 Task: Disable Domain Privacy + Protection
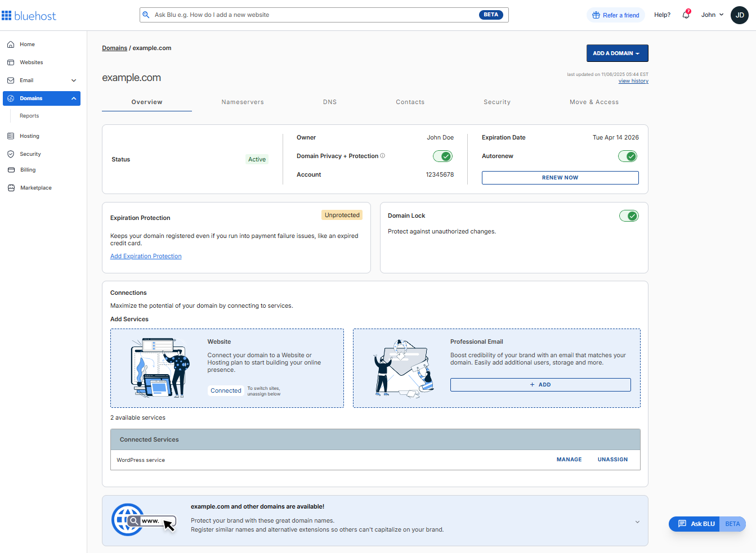click(442, 156)
